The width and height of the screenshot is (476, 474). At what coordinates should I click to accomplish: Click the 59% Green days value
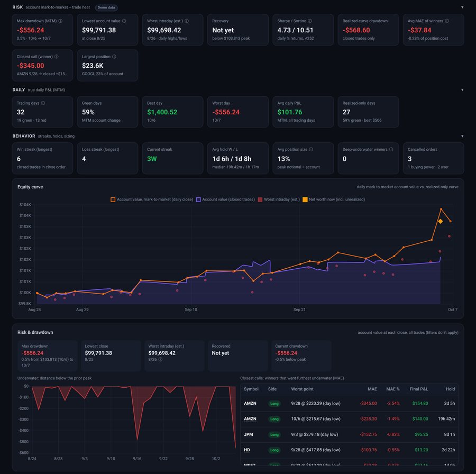[x=88, y=112]
